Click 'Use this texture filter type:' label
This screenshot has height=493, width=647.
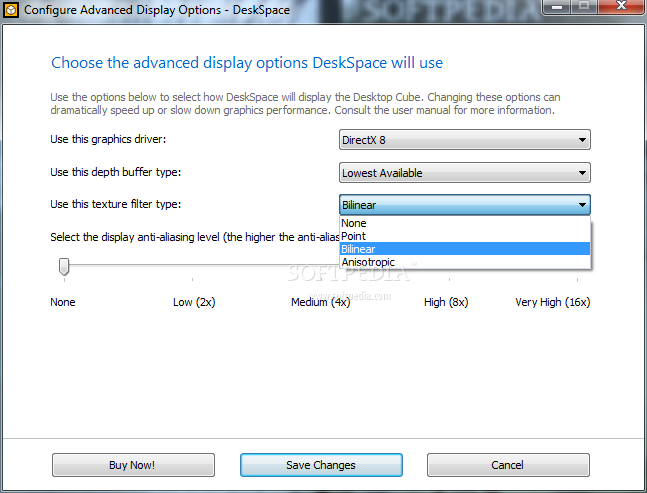(116, 204)
